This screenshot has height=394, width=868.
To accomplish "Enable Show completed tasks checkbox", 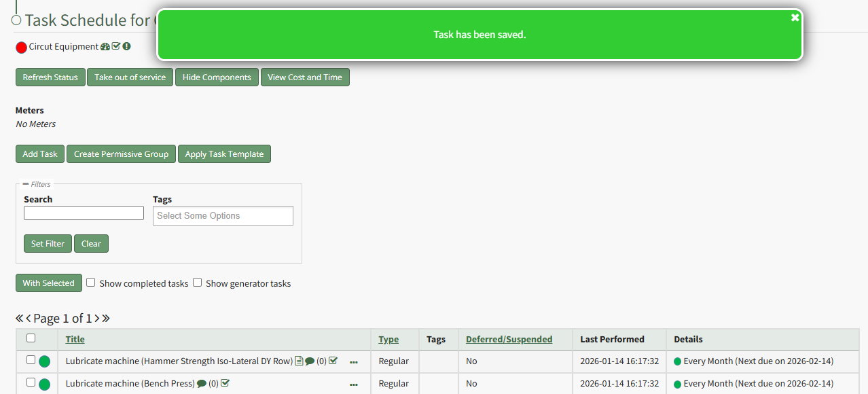I will click(x=90, y=283).
